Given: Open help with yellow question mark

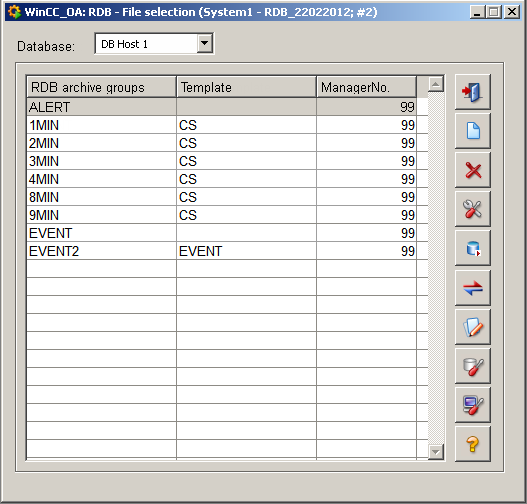Looking at the screenshot, I should pos(473,444).
